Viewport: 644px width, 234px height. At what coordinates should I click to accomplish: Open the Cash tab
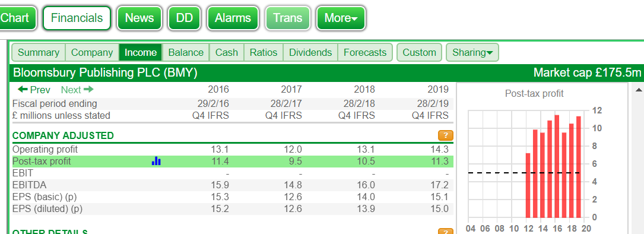pyautogui.click(x=227, y=53)
